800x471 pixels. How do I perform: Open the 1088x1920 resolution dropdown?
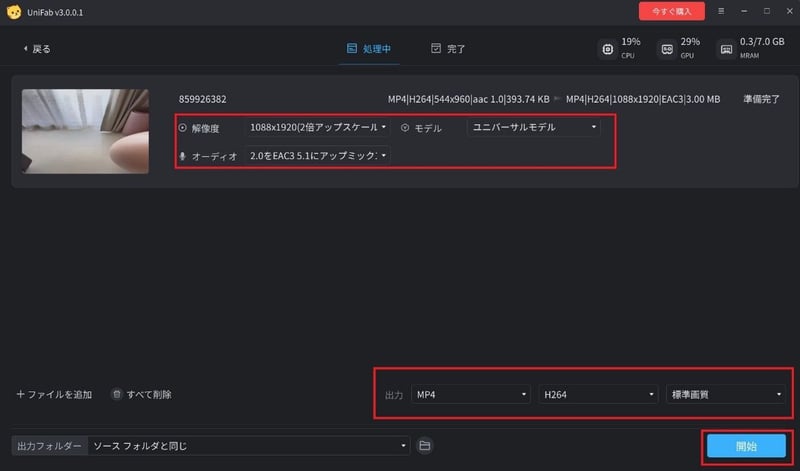317,128
